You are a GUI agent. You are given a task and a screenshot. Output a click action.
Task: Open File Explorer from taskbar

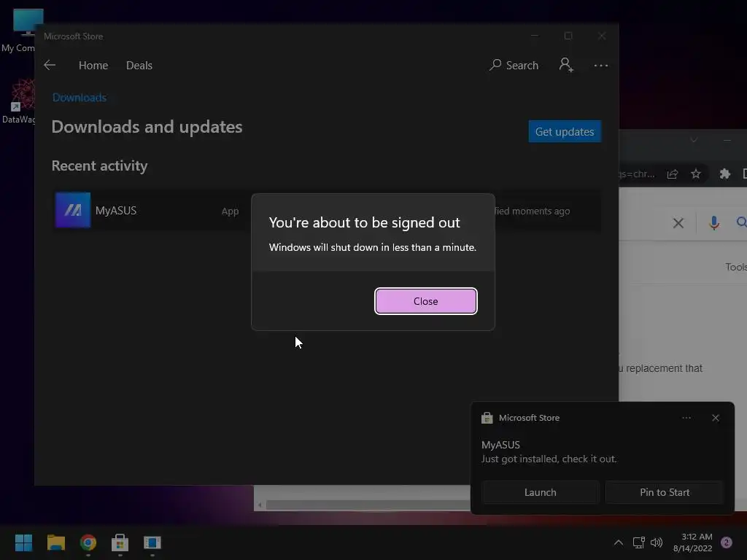(x=55, y=542)
